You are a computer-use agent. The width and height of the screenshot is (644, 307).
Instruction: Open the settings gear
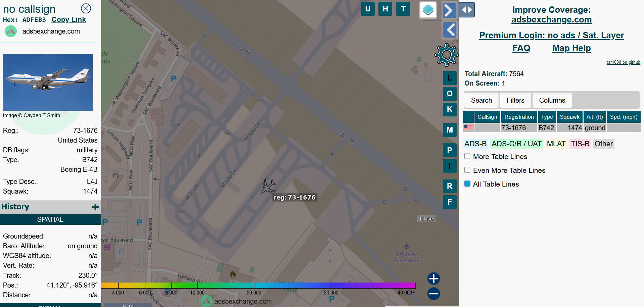446,55
